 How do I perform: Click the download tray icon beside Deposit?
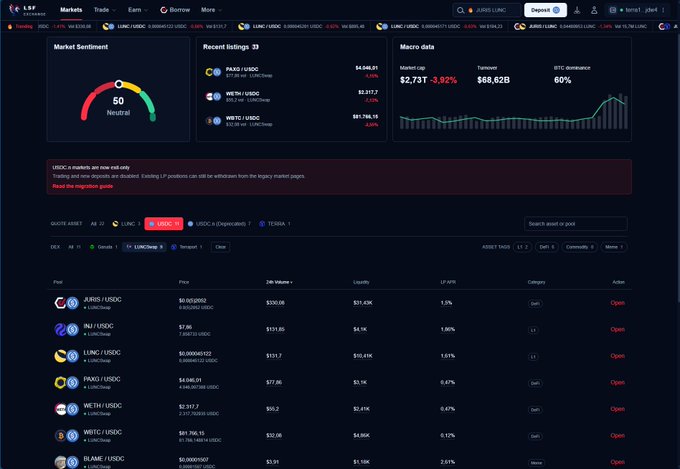pos(577,10)
